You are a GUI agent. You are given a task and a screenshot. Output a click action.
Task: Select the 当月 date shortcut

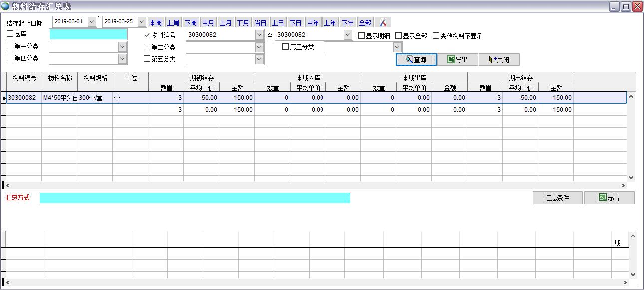208,23
